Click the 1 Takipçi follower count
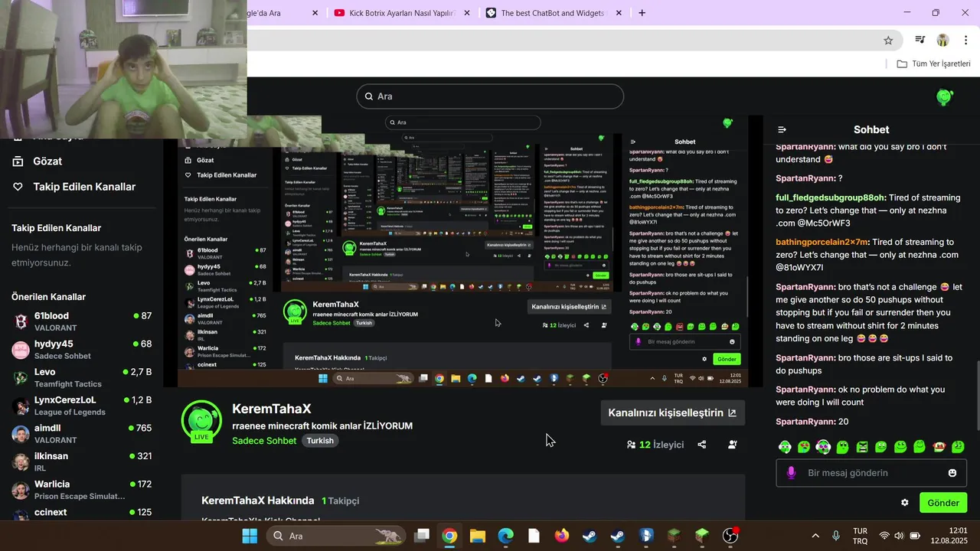Screen dimensions: 980x551 [340, 500]
